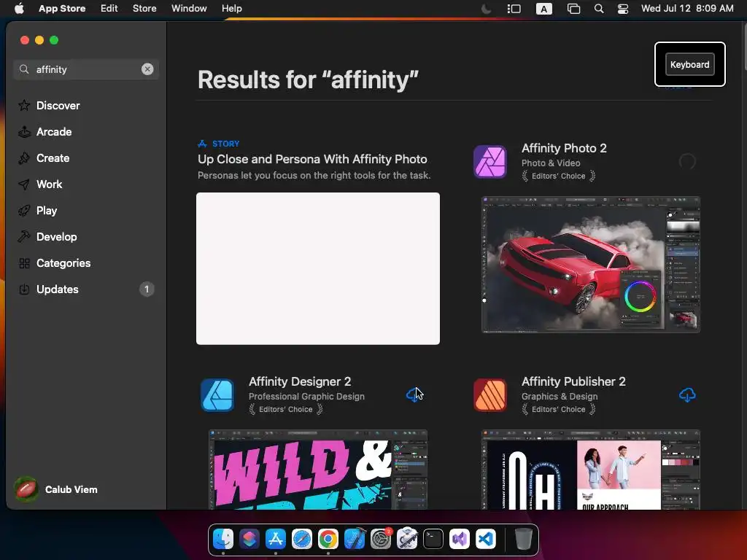Launch Shortcuts from the Dock
This screenshot has height=560, width=747.
coord(249,539)
